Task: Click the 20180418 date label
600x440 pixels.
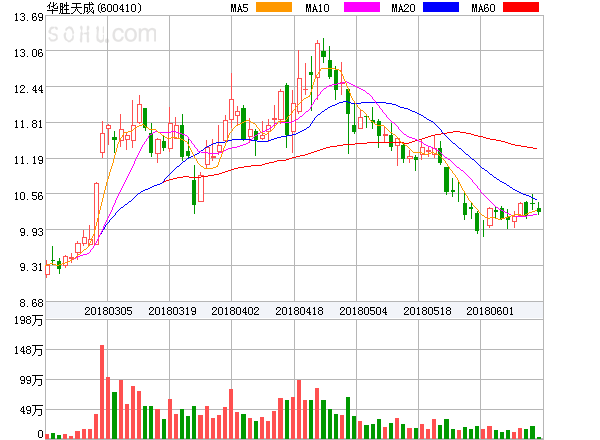Action: tap(299, 311)
